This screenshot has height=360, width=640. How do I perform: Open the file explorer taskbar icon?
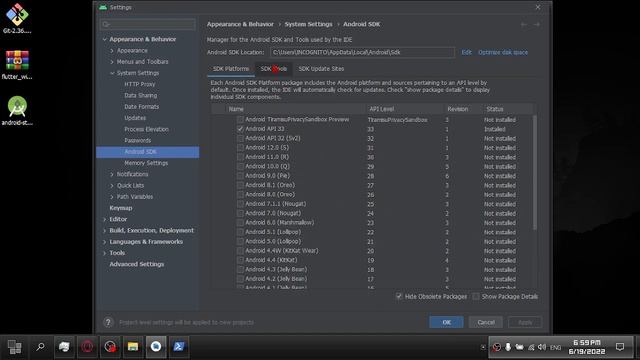[x=133, y=347]
